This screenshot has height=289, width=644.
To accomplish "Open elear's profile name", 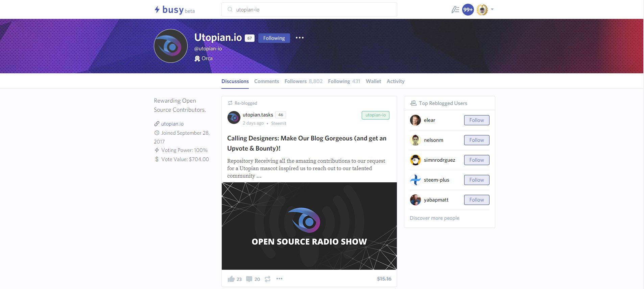I will pyautogui.click(x=429, y=120).
